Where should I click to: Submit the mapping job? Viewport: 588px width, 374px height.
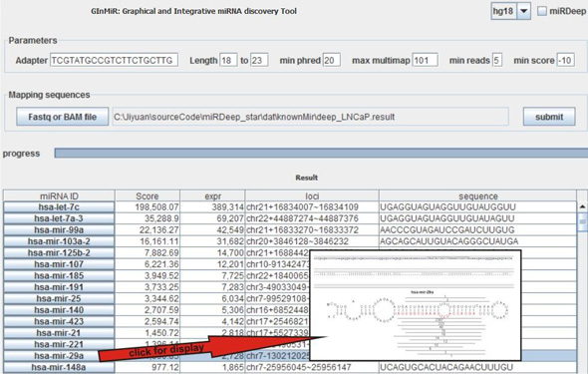[x=549, y=117]
